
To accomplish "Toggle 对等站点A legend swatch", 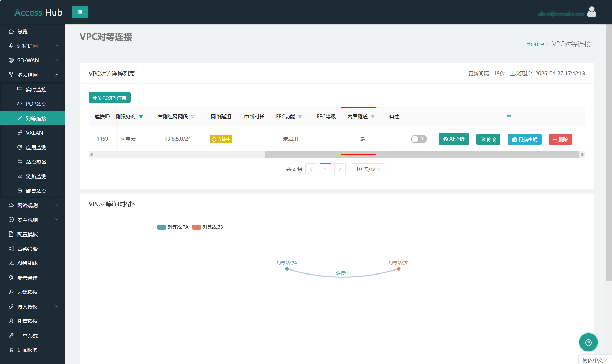I will point(162,227).
